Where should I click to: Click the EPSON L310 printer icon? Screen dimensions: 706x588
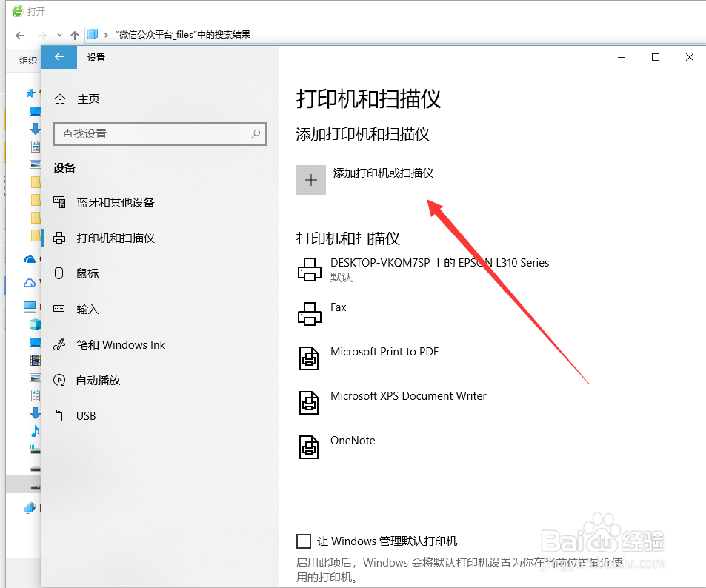(310, 270)
